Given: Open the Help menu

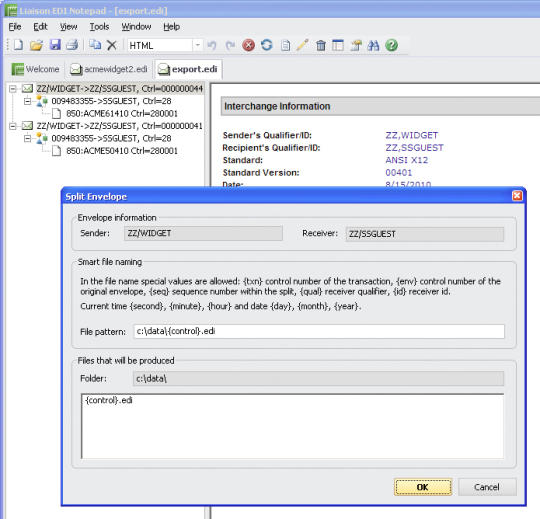Looking at the screenshot, I should [172, 27].
